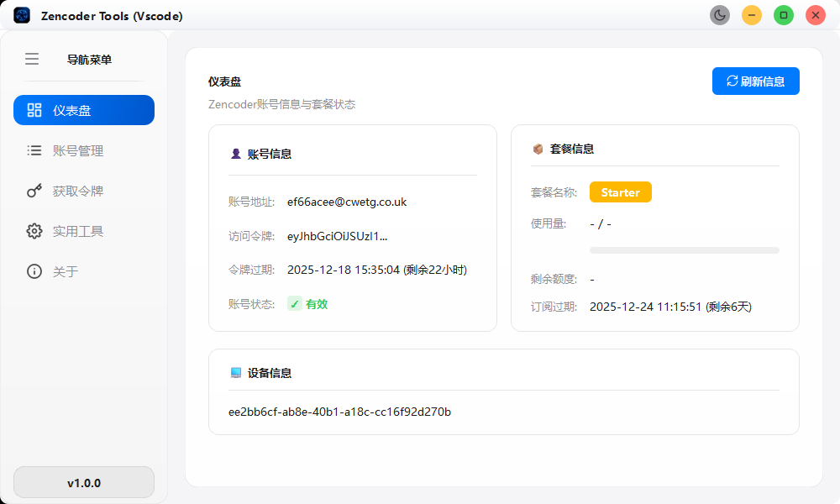Click the list icon beside 账号管理
Screen dimensions: 840x504
click(34, 150)
